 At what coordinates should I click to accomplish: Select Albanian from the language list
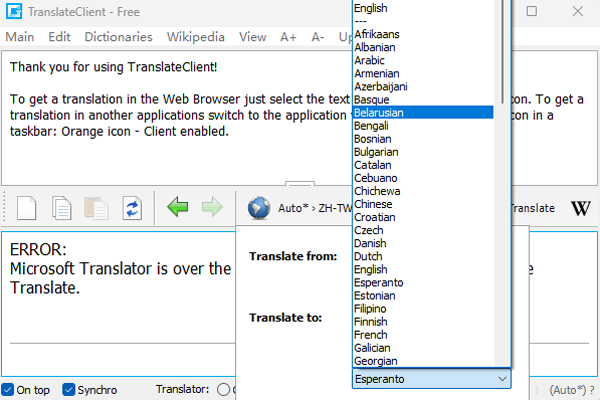tap(423, 47)
